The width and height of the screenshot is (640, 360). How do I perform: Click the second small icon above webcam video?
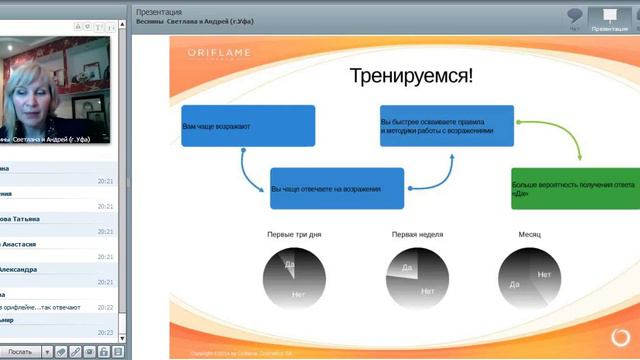[x=88, y=27]
